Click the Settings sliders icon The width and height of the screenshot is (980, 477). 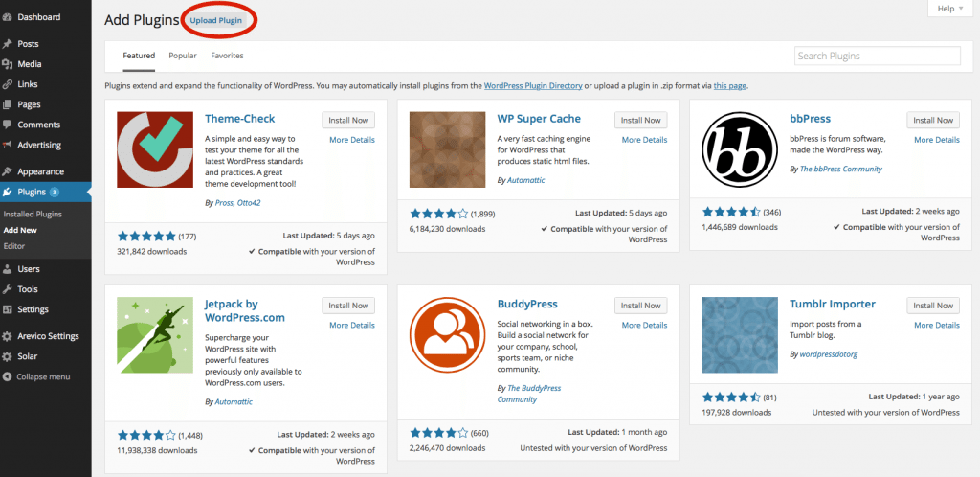point(8,309)
